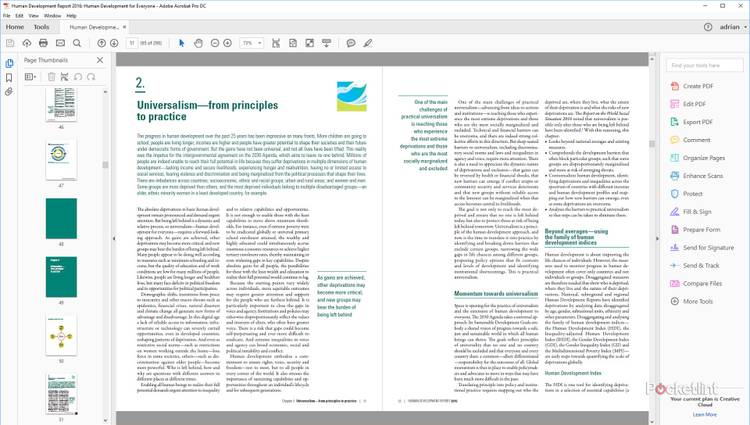Select page 50 thumbnail
Screen dimensions: 750x425
tap(61, 335)
